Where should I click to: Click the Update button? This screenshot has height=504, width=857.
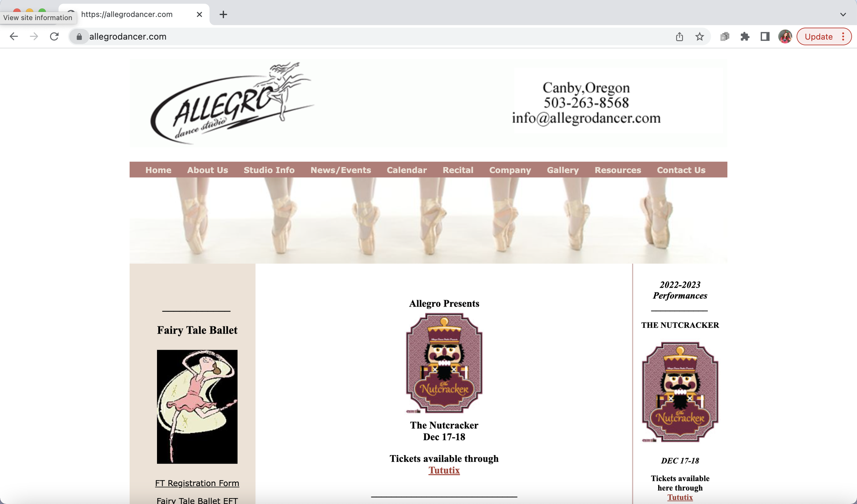[818, 37]
